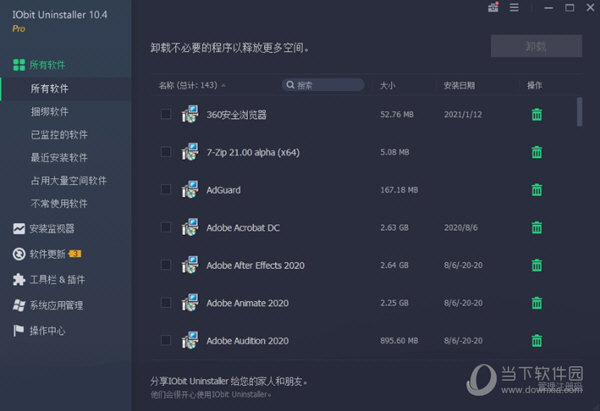Sort by 安装日期 column header
Image resolution: width=600 pixels, height=411 pixels.
pyautogui.click(x=459, y=85)
